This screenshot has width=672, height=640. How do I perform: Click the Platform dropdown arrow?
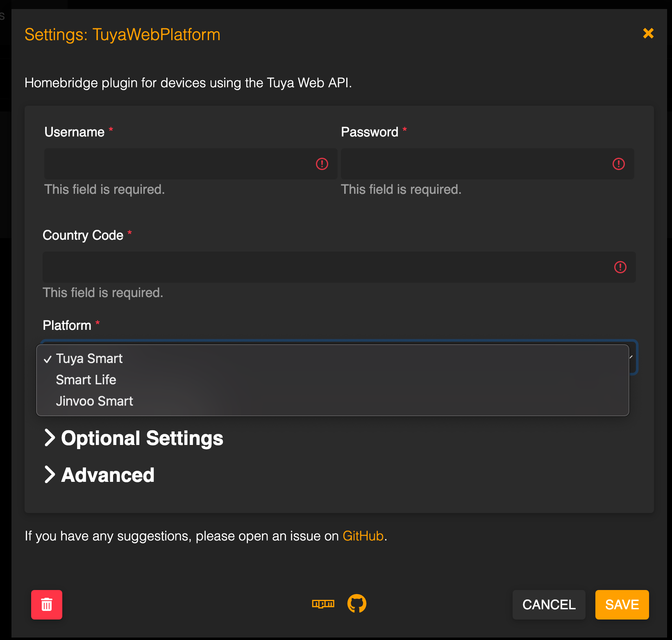(631, 357)
